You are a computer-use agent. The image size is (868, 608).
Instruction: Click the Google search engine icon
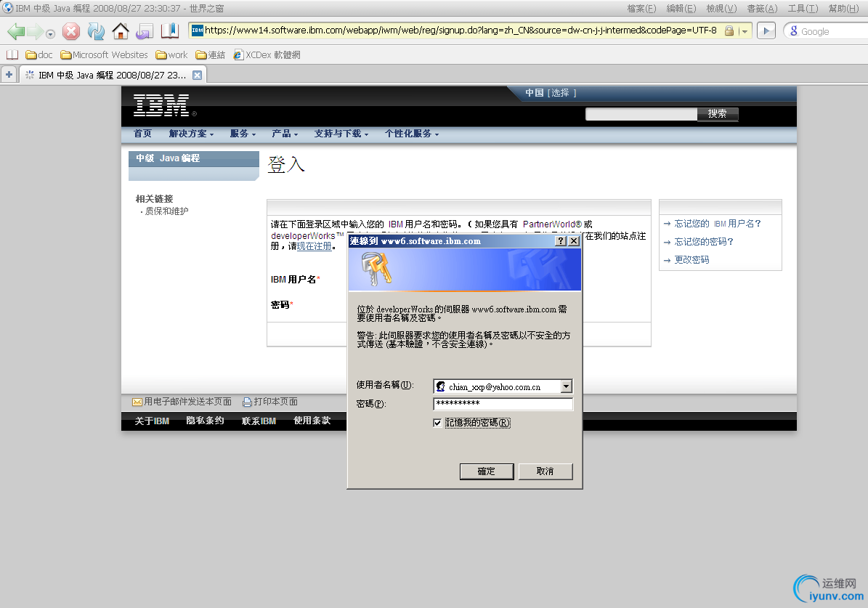793,31
